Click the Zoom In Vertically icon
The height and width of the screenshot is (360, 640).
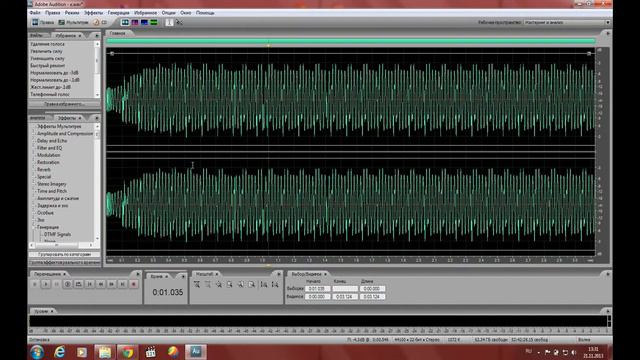coord(264,284)
